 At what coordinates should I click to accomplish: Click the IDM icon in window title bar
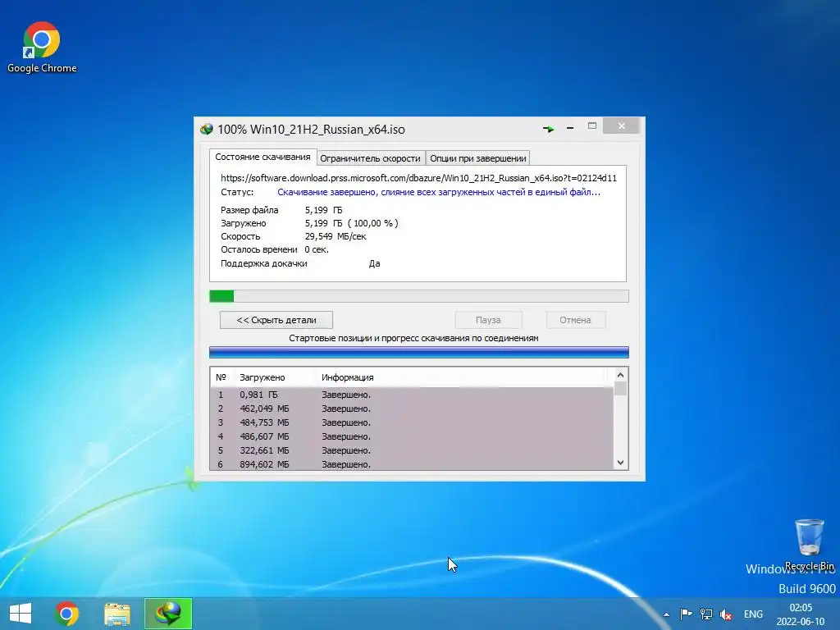point(207,129)
